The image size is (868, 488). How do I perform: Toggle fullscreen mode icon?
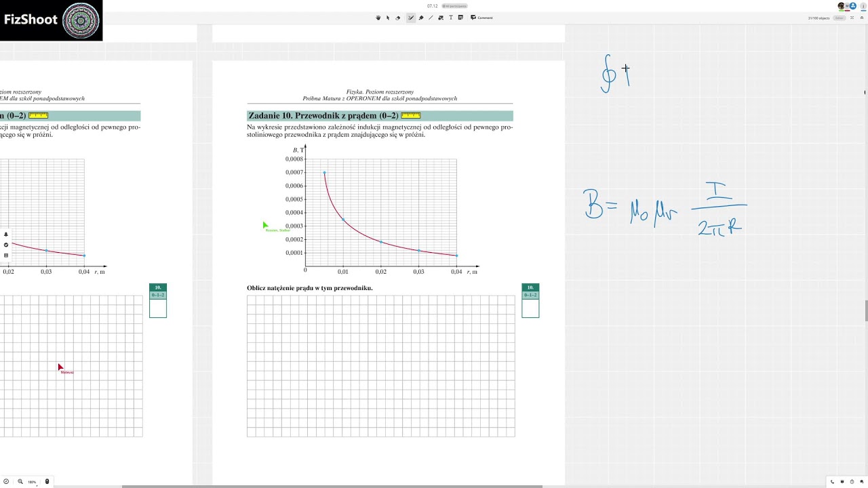click(x=852, y=18)
